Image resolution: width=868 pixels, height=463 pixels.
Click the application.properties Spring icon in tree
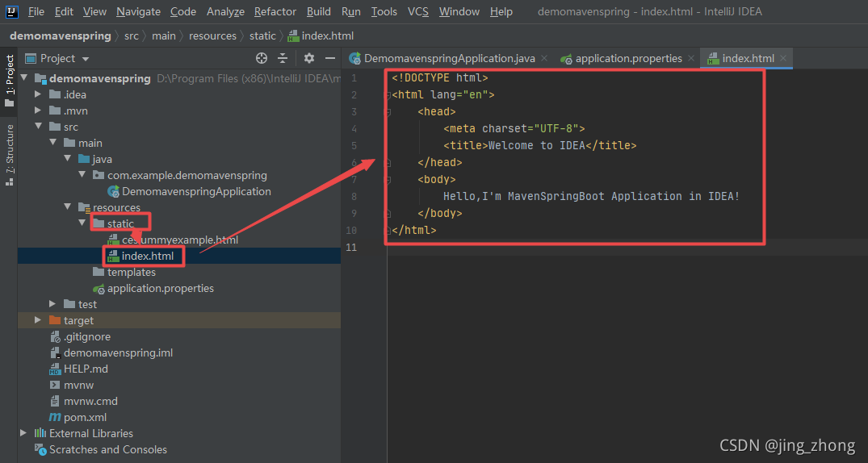click(99, 288)
